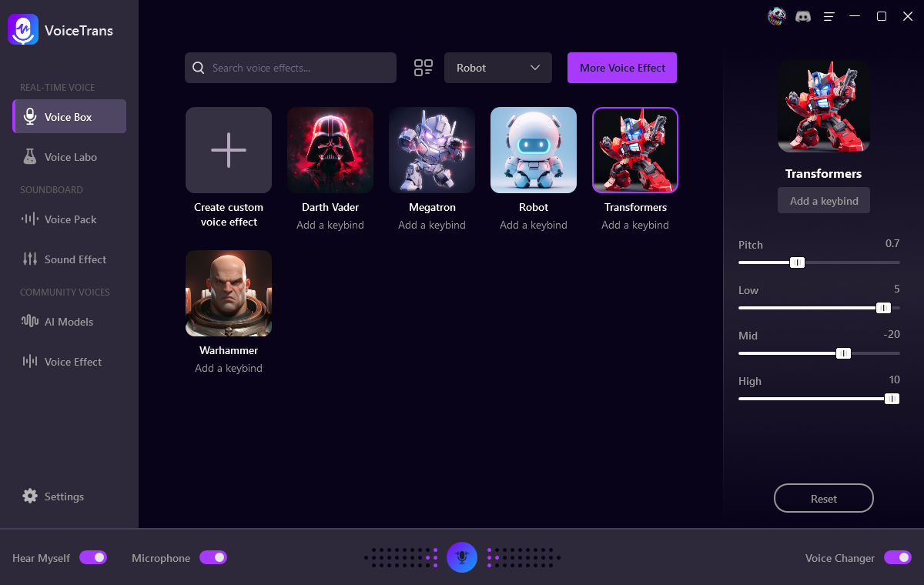924x585 pixels.
Task: Go to AI Models in sidebar
Action: click(68, 322)
